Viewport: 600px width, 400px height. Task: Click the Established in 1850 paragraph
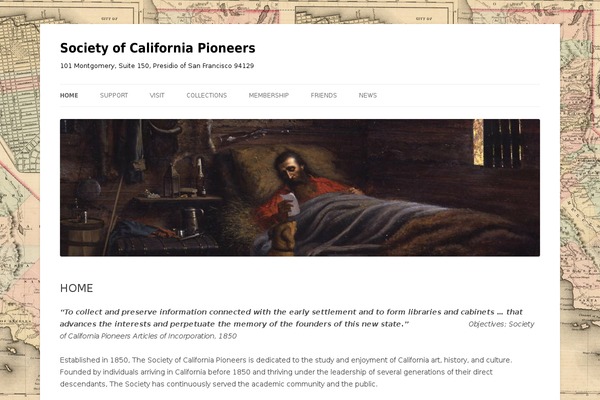coord(286,372)
